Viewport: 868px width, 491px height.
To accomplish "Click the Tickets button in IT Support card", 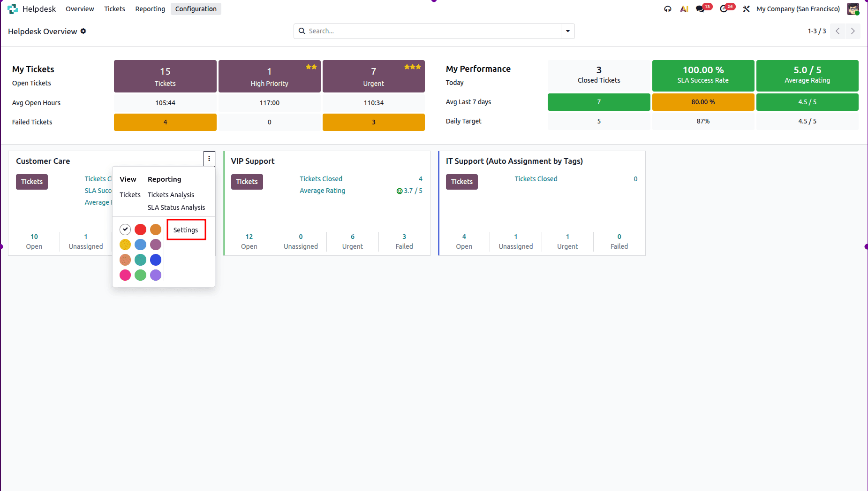I will tap(462, 182).
